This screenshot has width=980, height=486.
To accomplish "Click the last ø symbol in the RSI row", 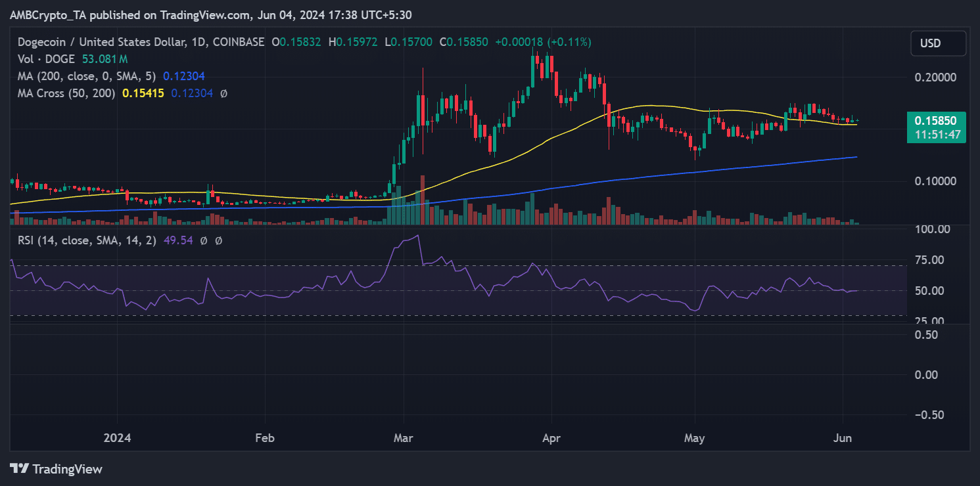I will [218, 241].
